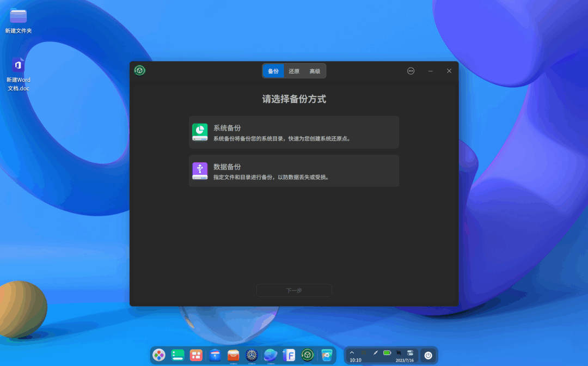
Task: Open the red grid app icon in dock
Action: 196,355
